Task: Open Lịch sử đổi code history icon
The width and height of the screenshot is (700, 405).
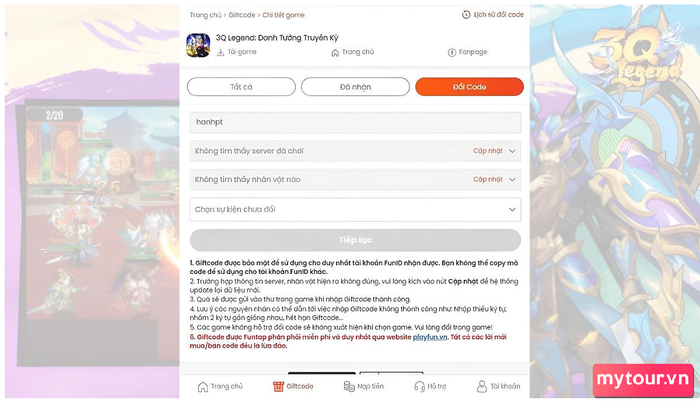Action: [x=466, y=15]
